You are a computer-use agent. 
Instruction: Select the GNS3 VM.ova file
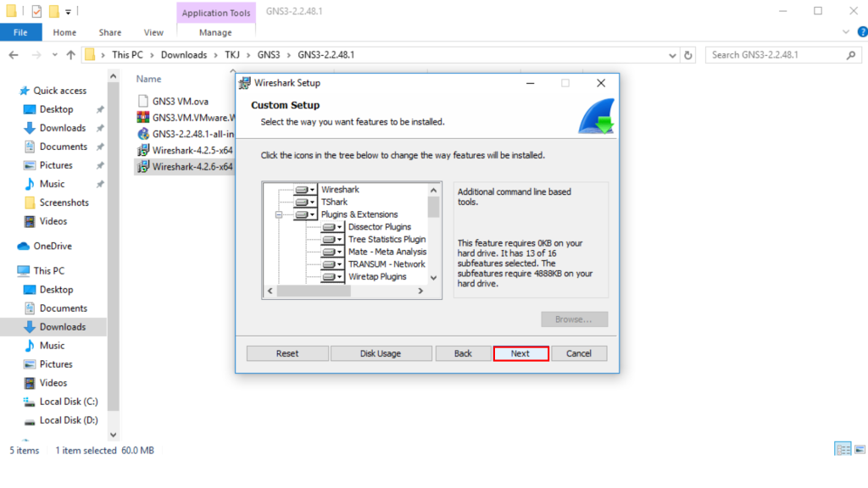click(x=180, y=101)
